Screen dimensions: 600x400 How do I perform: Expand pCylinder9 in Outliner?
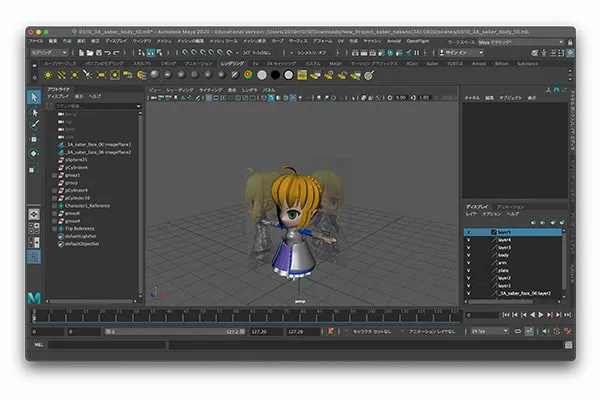pos(54,191)
